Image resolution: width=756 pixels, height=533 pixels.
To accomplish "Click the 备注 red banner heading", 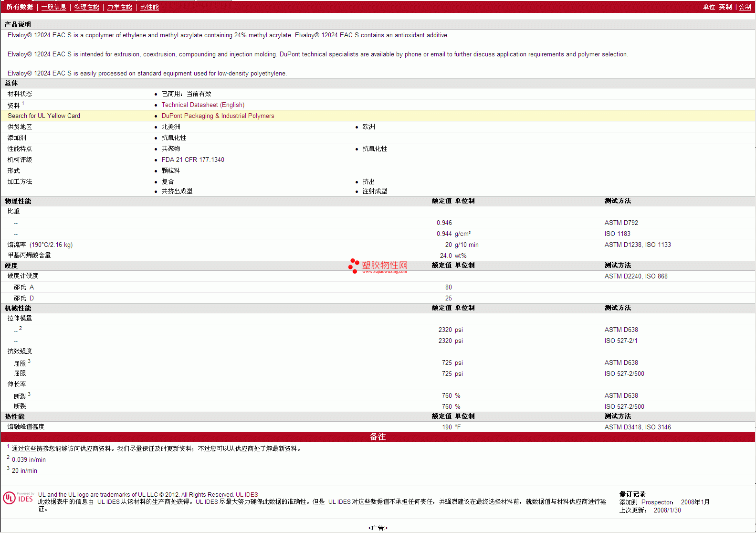I will pyautogui.click(x=378, y=437).
